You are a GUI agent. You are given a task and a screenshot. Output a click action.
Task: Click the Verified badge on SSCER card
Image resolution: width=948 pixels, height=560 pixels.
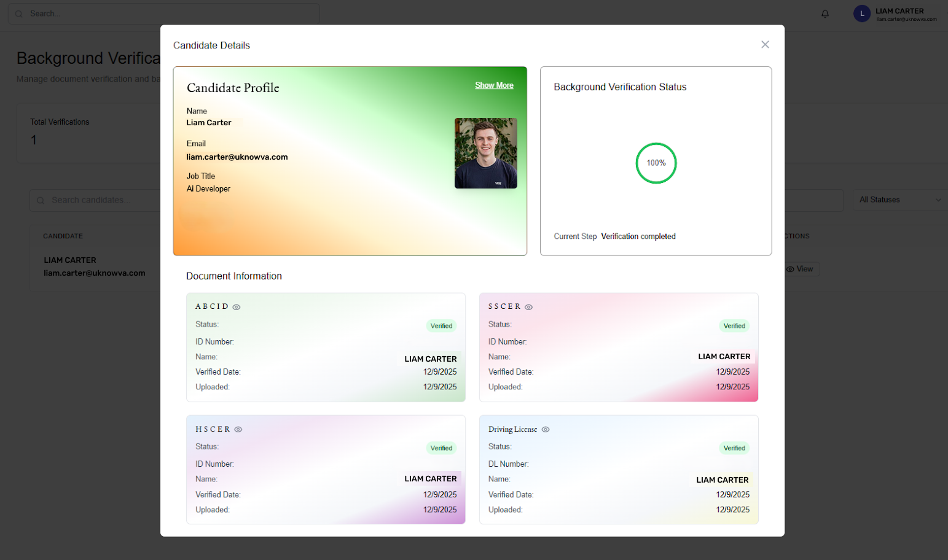[x=734, y=326]
